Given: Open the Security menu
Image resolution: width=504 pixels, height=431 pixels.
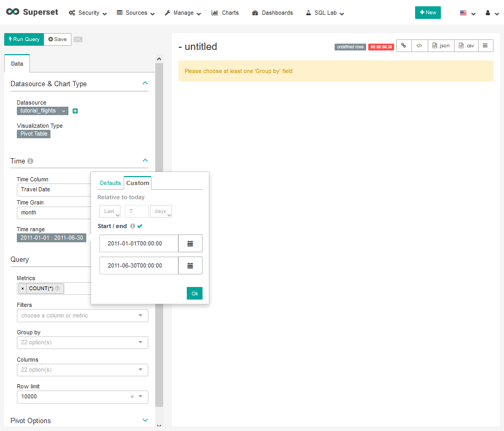Looking at the screenshot, I should coord(88,13).
